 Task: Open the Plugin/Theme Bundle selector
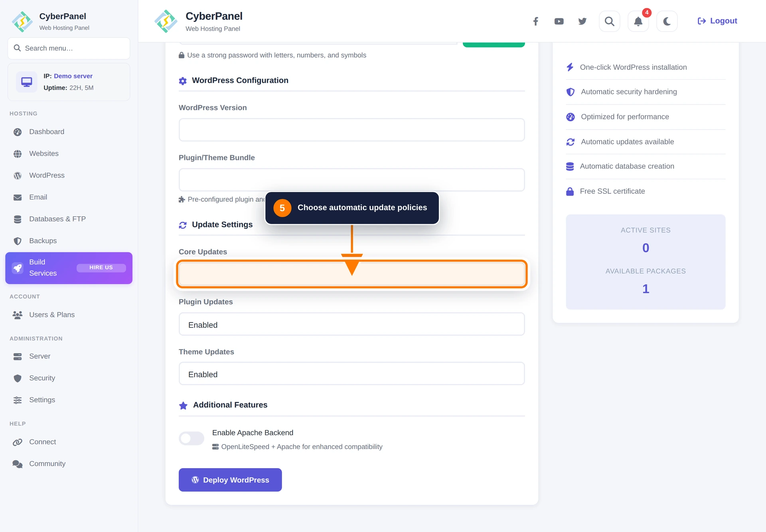(x=352, y=180)
